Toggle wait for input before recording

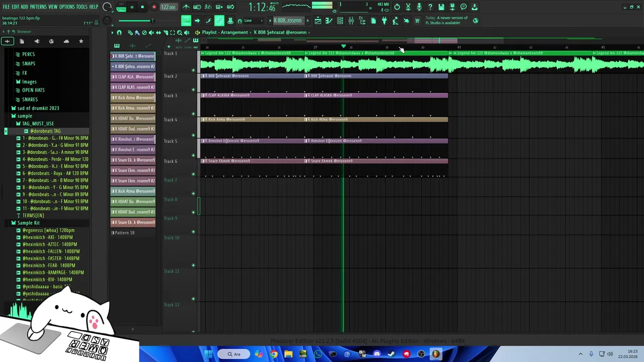point(197,7)
